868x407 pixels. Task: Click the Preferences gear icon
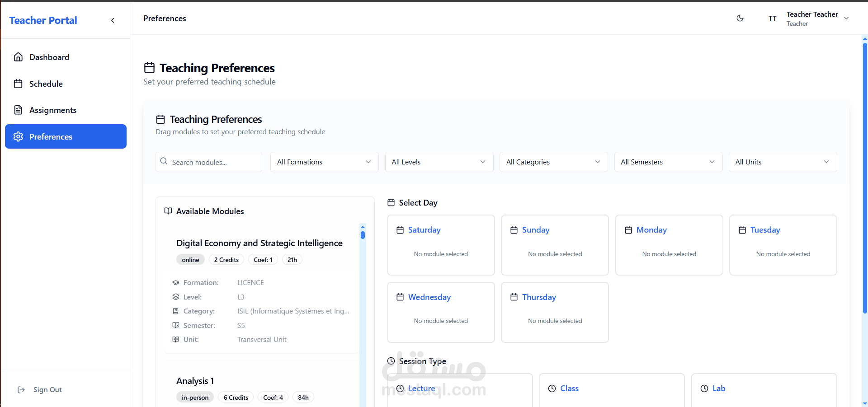18,137
